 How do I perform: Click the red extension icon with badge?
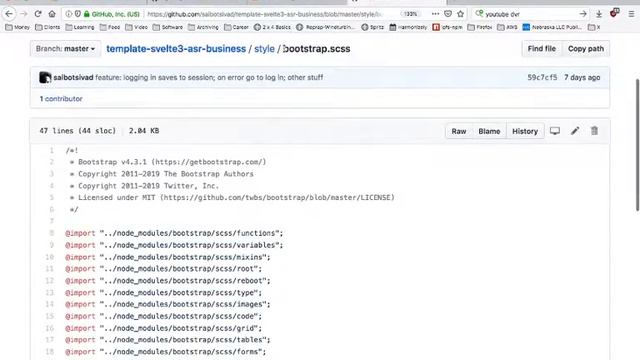614,13
